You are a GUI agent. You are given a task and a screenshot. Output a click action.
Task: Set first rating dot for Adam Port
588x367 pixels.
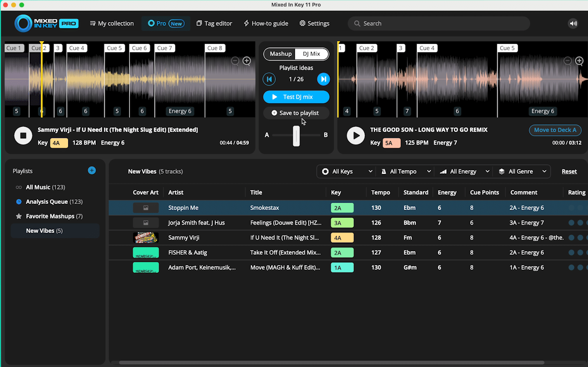pos(571,267)
